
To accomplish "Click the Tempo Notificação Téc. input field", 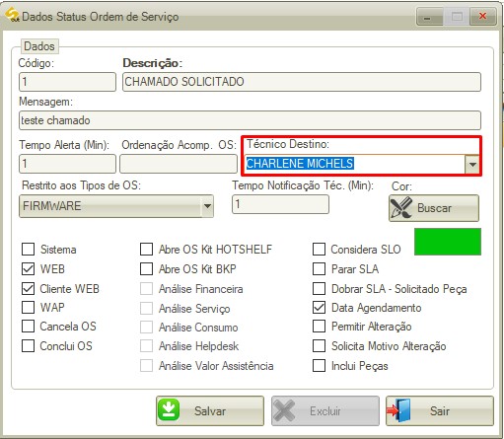I will tap(280, 204).
